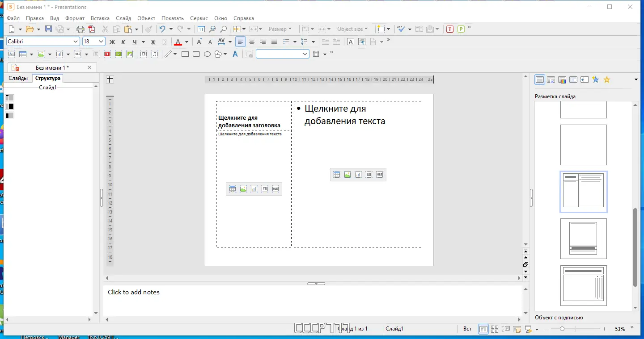Export presentation as PDF
The image size is (644, 339).
point(92,29)
